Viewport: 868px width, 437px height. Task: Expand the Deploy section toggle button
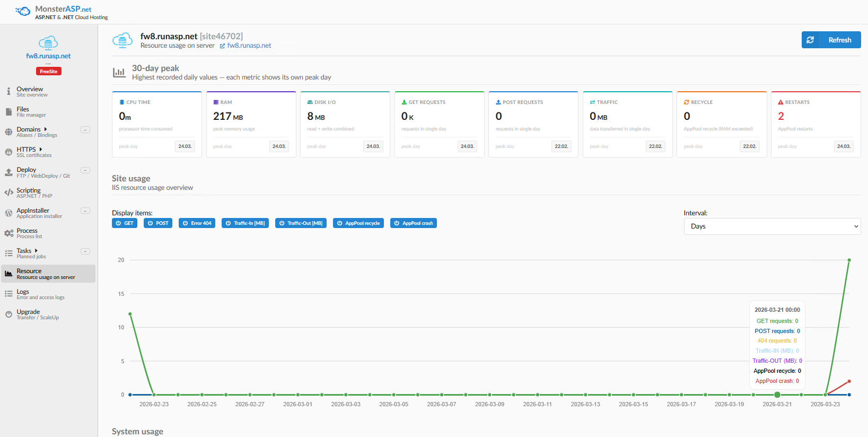pyautogui.click(x=85, y=170)
